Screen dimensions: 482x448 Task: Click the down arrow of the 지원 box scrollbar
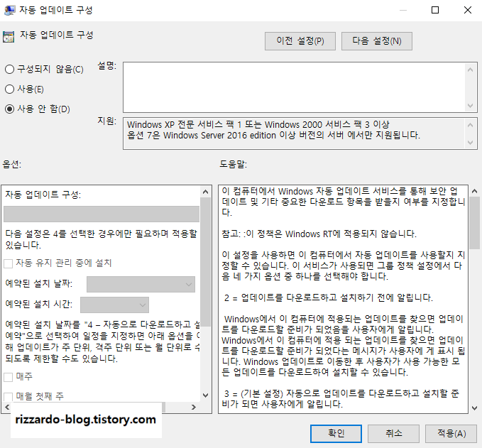(x=471, y=143)
